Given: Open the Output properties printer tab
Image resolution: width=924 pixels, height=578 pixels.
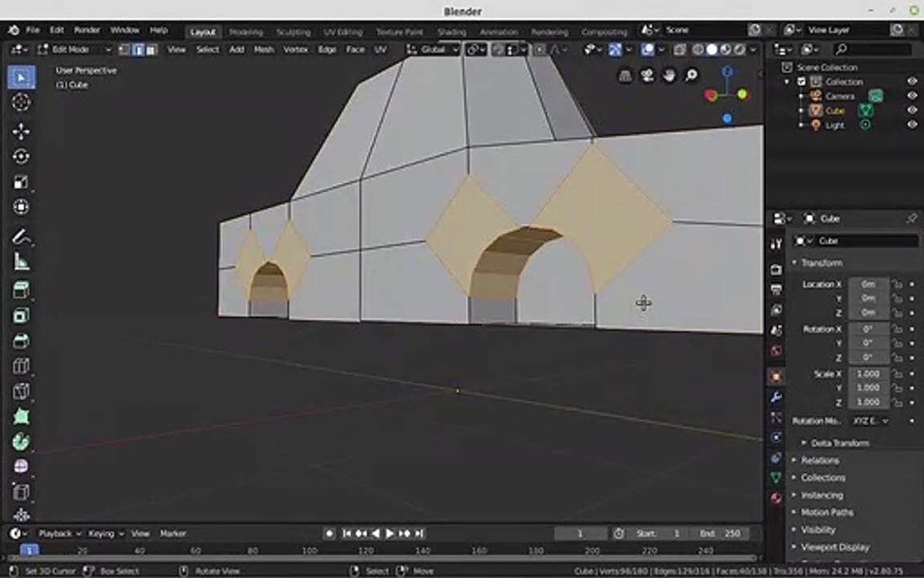Looking at the screenshot, I should pos(776,290).
